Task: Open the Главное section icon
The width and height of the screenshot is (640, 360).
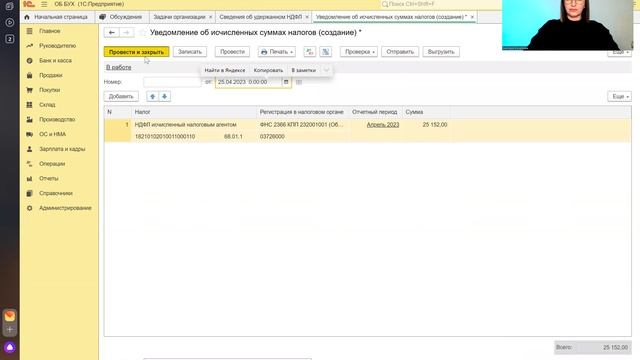Action: click(29, 31)
